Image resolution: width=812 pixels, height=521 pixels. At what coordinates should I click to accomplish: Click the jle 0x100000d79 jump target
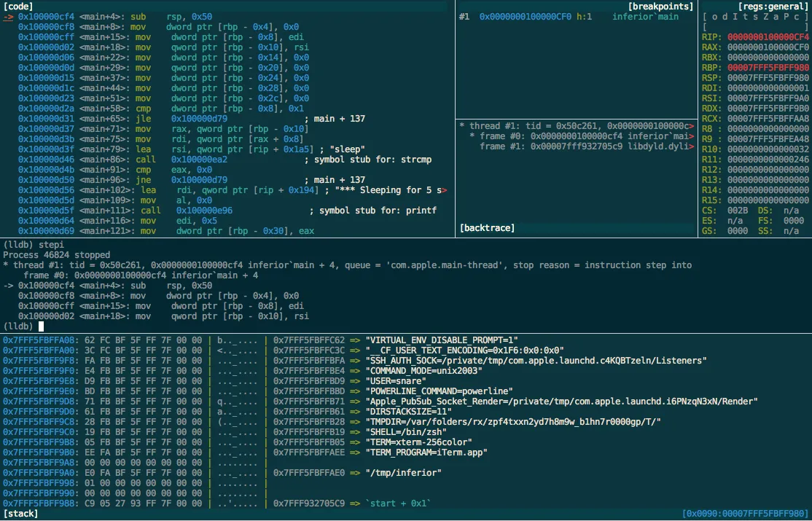[200, 119]
